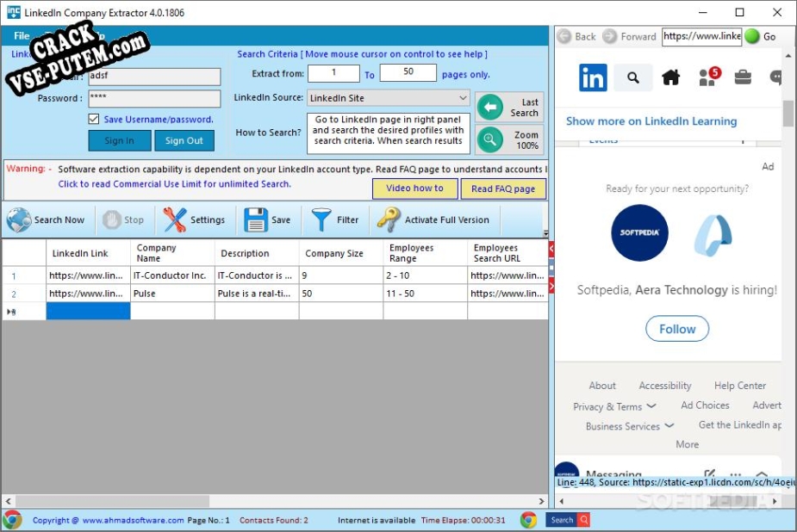
Task: Click the More footer link
Action: coord(688,445)
